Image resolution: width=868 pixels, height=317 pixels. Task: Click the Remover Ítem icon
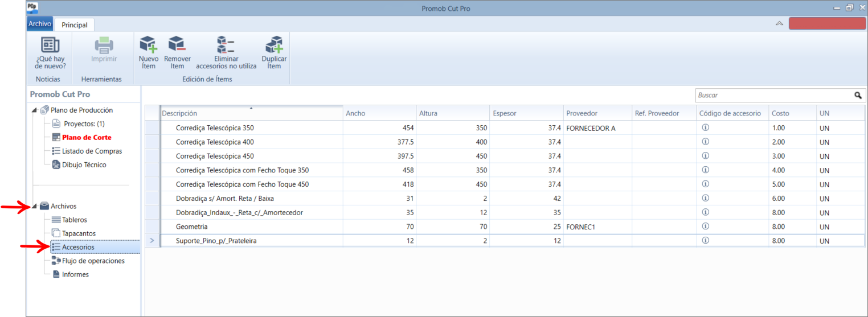click(177, 44)
